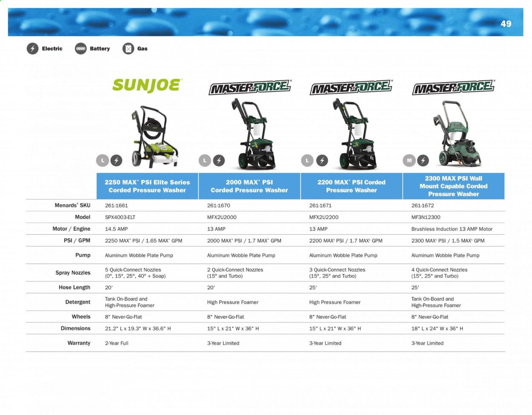
Task: Click the Hose Length row label
Action: 74,287
